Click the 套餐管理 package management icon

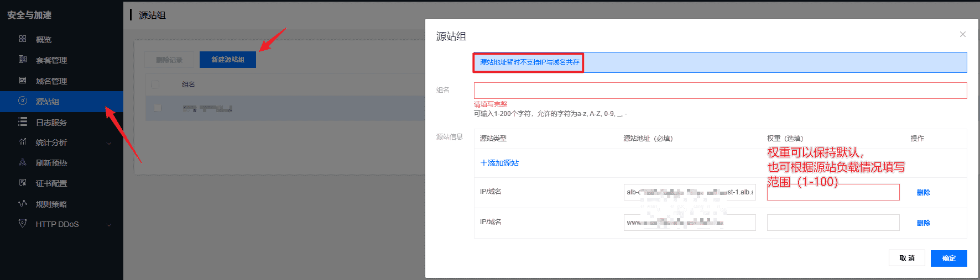pyautogui.click(x=23, y=60)
